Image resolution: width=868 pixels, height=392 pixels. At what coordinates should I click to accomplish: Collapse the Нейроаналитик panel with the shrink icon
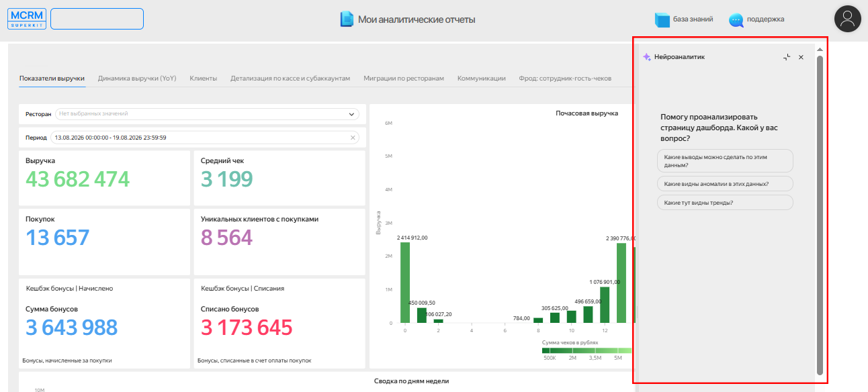pyautogui.click(x=787, y=57)
